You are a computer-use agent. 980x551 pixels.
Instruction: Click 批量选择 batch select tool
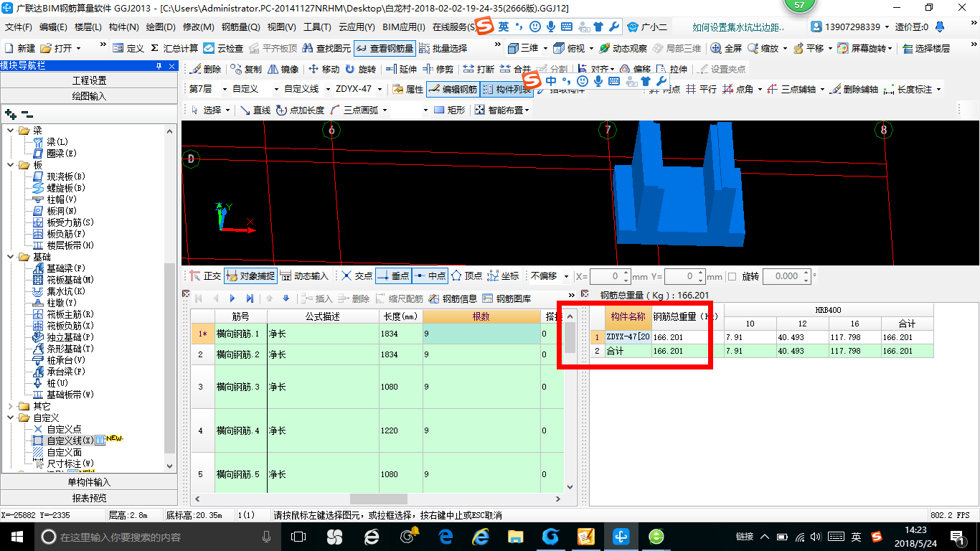coord(443,48)
